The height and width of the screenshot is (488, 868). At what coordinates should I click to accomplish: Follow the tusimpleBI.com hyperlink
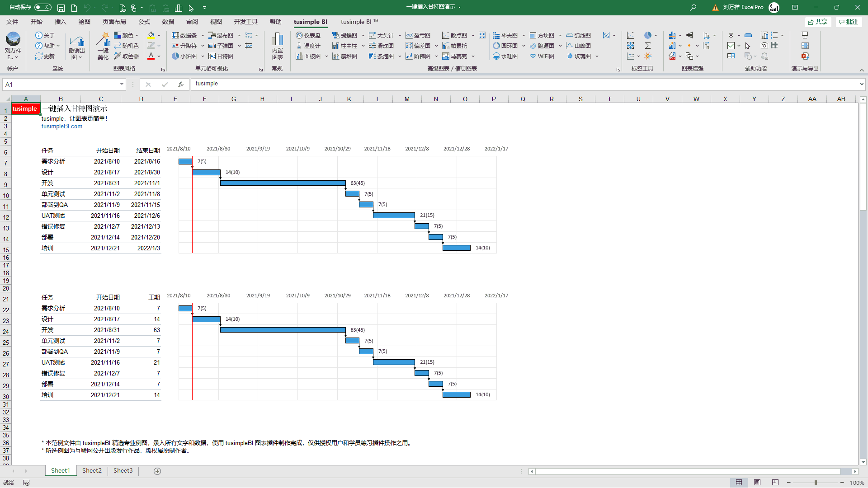(x=61, y=126)
